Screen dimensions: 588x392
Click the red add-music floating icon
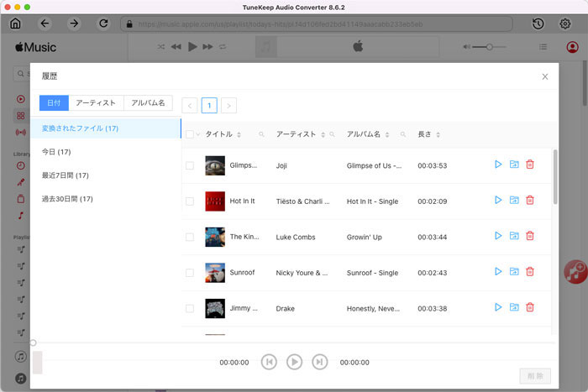(x=575, y=272)
